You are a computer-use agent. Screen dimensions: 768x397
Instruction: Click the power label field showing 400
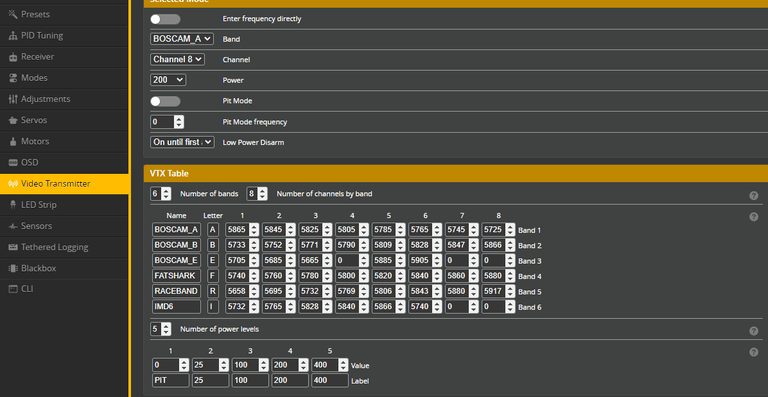(330, 380)
